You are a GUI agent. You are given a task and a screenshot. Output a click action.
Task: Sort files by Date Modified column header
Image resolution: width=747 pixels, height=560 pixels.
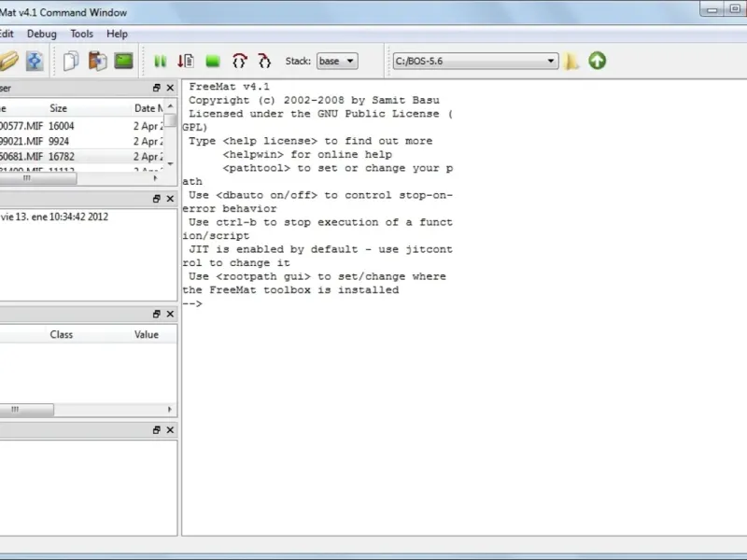(148, 108)
